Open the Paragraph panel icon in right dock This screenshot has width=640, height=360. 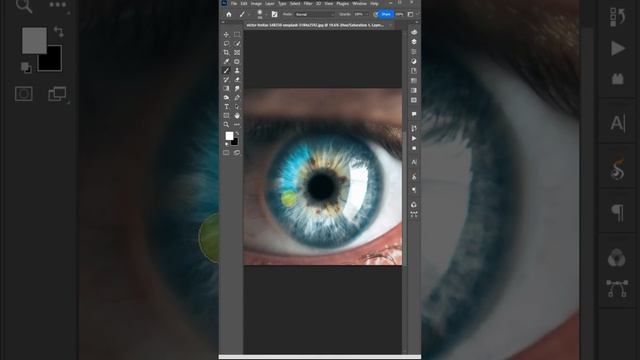(x=414, y=190)
